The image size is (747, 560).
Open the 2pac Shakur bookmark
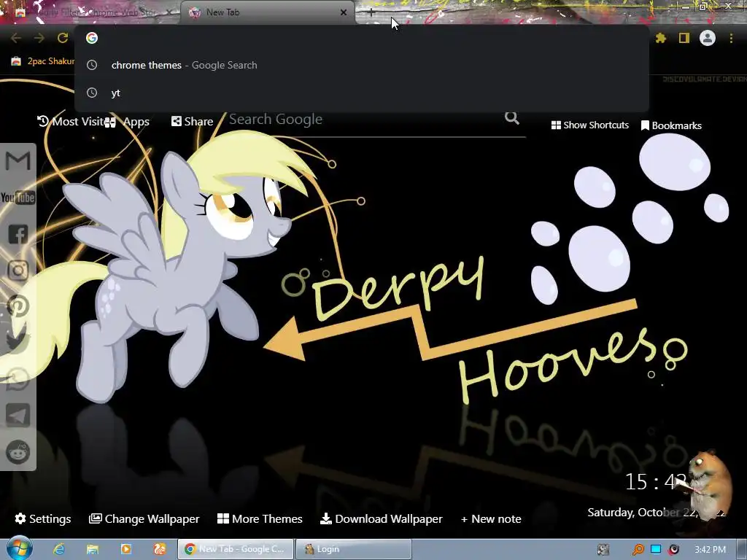43,61
